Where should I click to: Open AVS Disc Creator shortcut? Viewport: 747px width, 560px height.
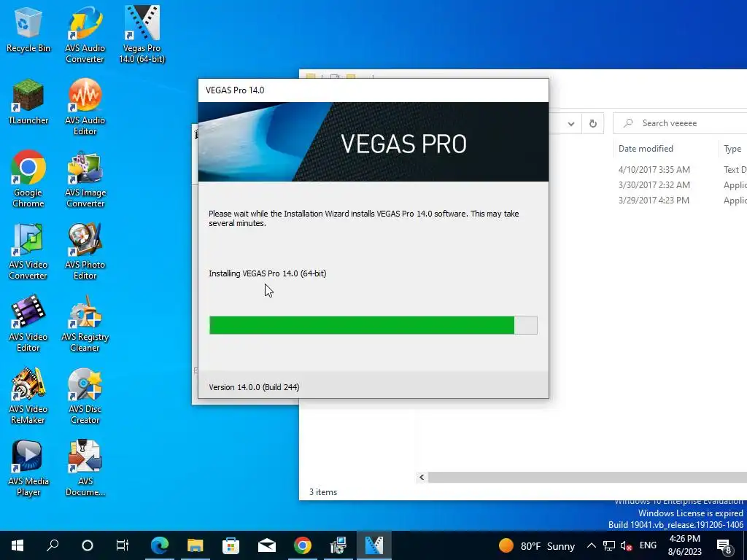click(x=85, y=395)
